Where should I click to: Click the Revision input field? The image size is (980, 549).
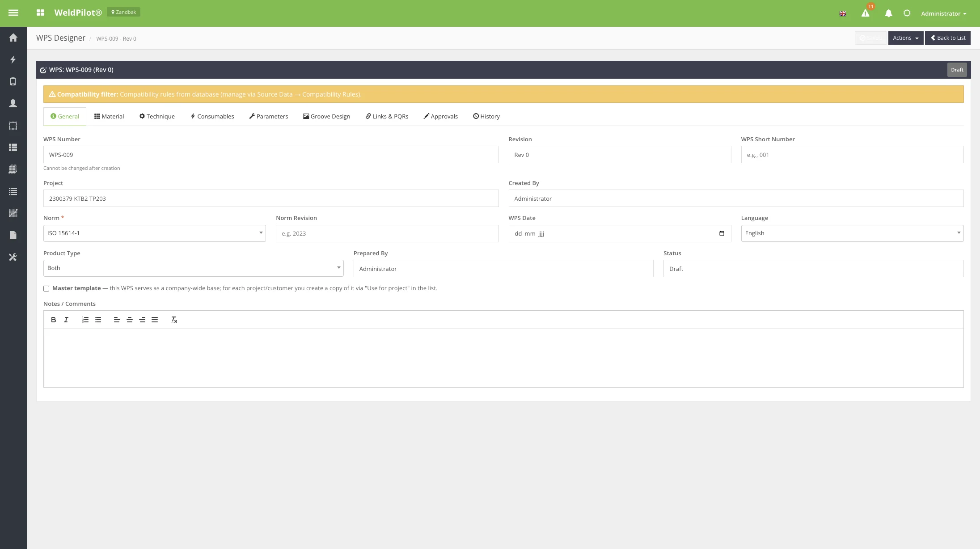click(x=620, y=155)
